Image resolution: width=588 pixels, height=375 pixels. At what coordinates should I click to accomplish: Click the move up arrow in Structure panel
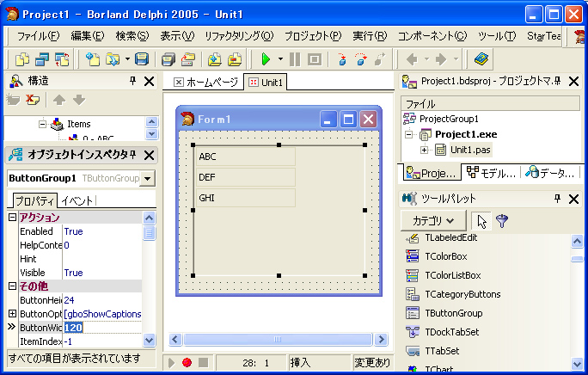coord(59,100)
